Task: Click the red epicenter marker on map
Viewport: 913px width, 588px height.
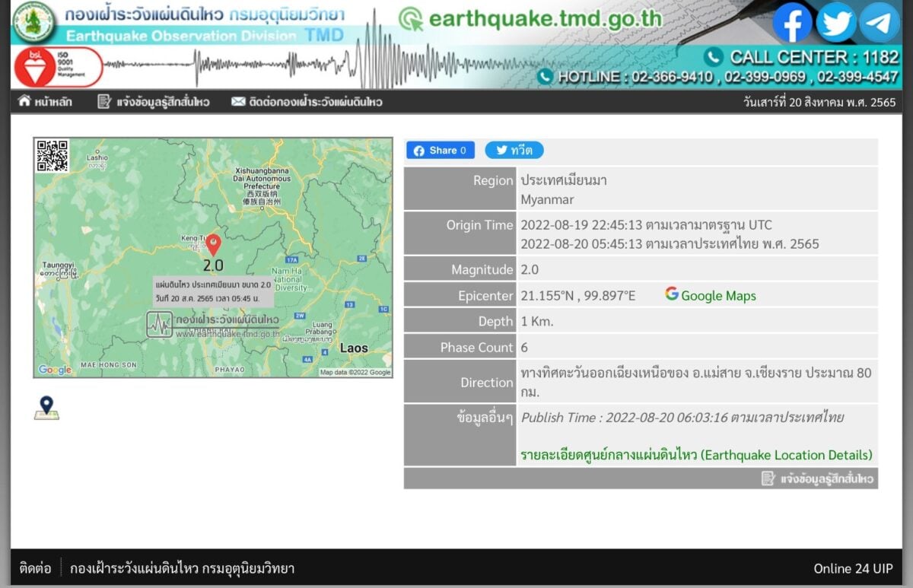Action: pyautogui.click(x=214, y=244)
